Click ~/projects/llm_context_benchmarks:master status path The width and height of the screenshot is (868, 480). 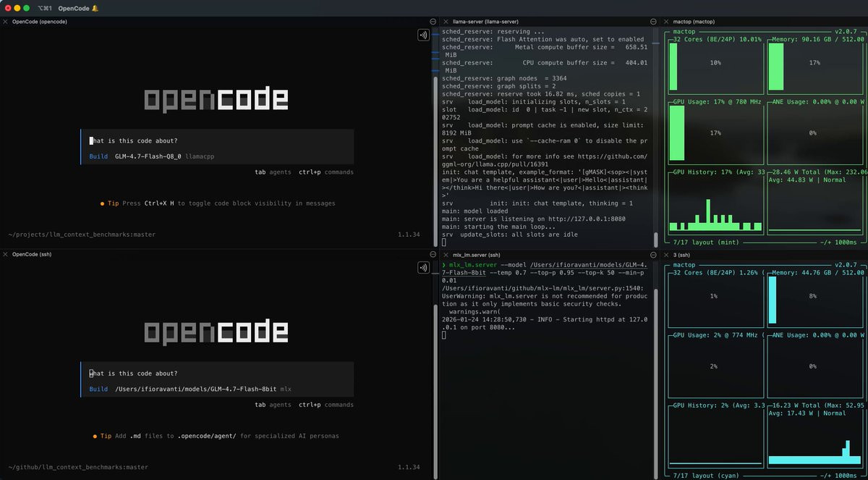82,235
